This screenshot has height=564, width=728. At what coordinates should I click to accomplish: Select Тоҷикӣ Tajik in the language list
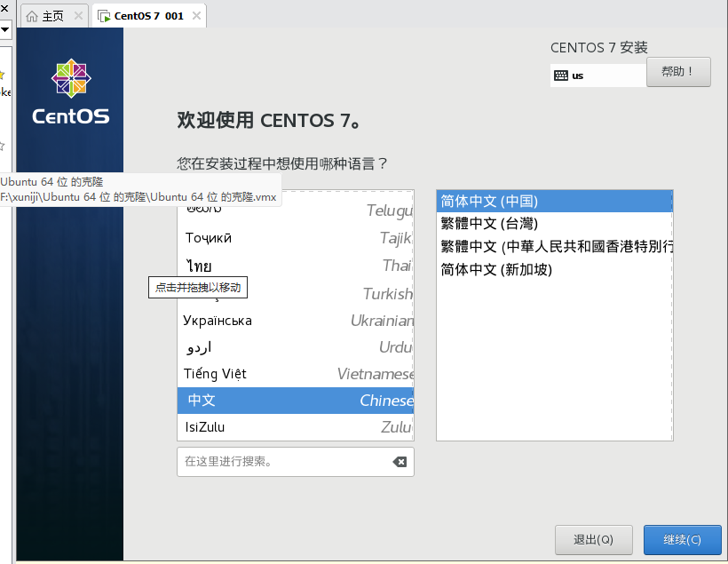point(296,238)
